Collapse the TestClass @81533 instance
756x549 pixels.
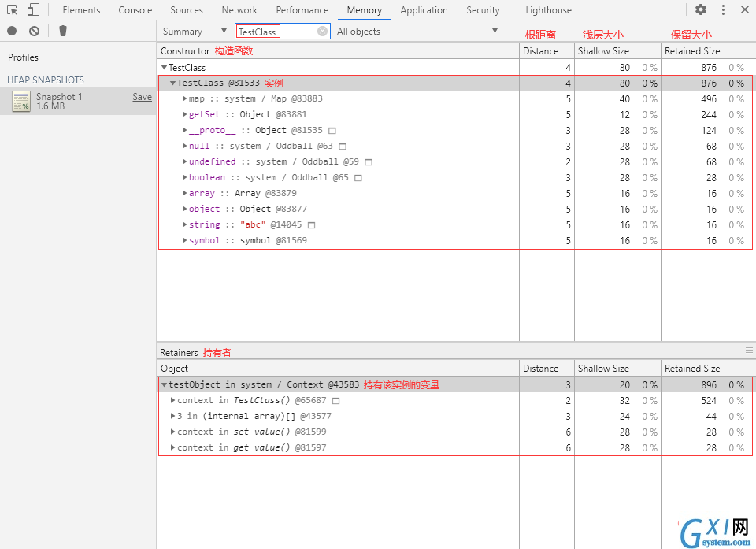pyautogui.click(x=172, y=83)
